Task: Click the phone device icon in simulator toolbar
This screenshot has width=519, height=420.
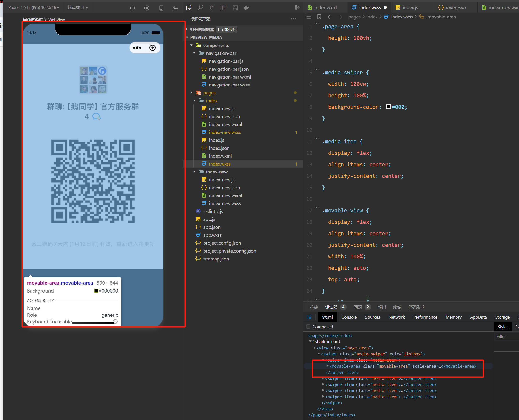Action: 161,8
